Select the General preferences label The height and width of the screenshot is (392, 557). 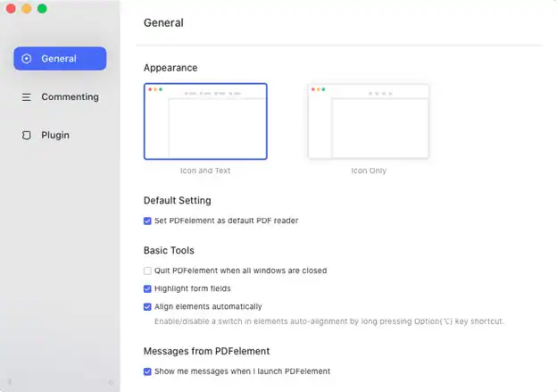(x=59, y=59)
